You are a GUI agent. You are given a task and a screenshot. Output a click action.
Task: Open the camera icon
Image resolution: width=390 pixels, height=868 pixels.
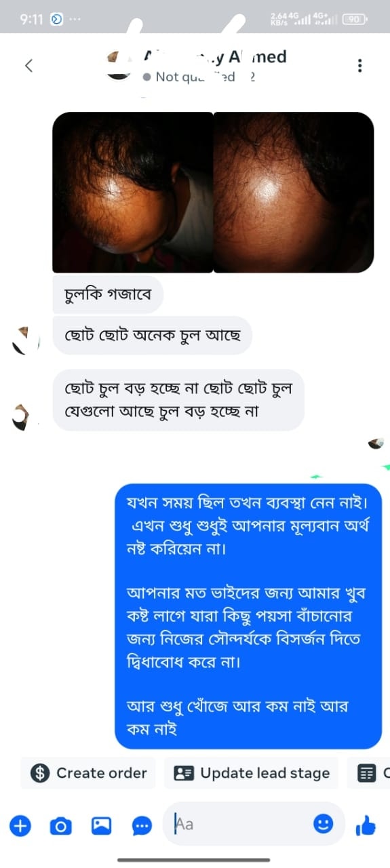click(x=60, y=825)
